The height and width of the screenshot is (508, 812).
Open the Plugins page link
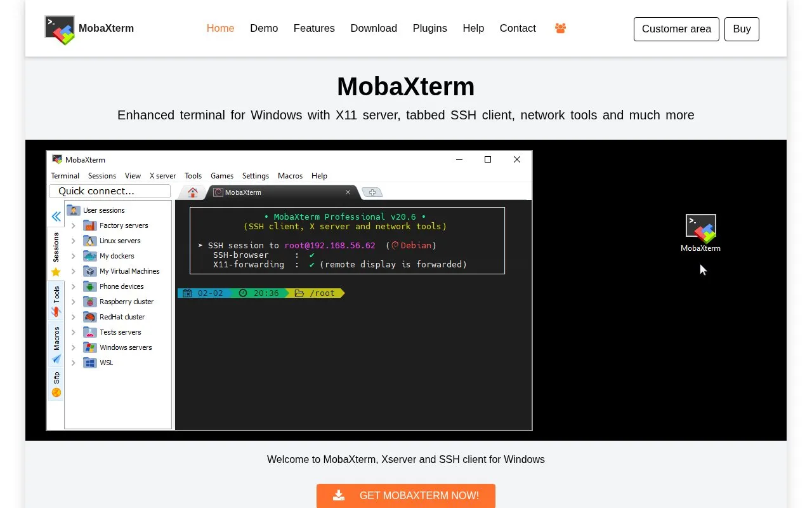click(x=430, y=28)
